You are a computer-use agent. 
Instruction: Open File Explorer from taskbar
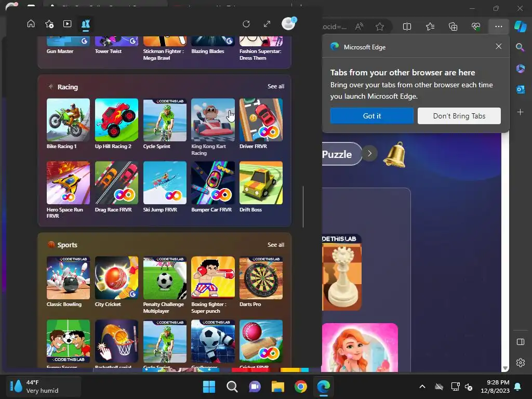[x=277, y=387]
